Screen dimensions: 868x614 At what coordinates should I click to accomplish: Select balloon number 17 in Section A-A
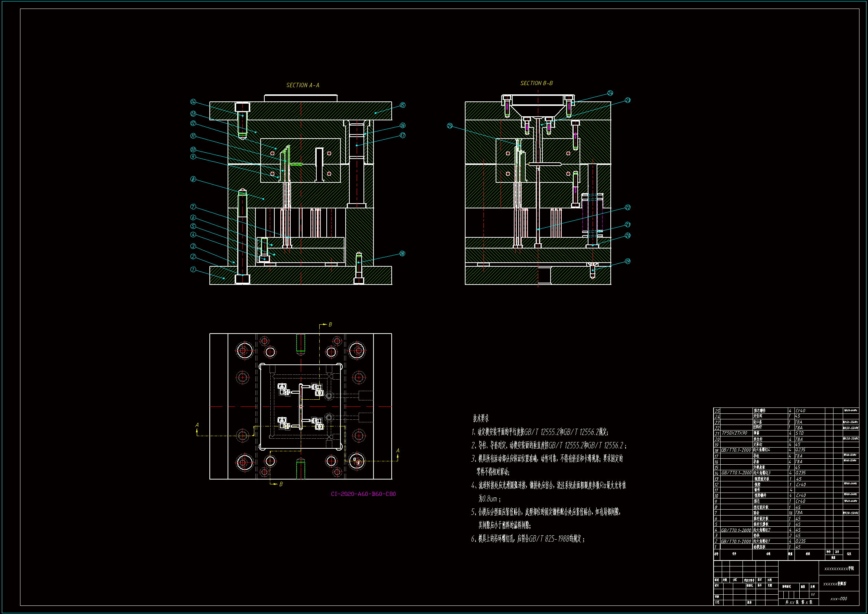(402, 135)
